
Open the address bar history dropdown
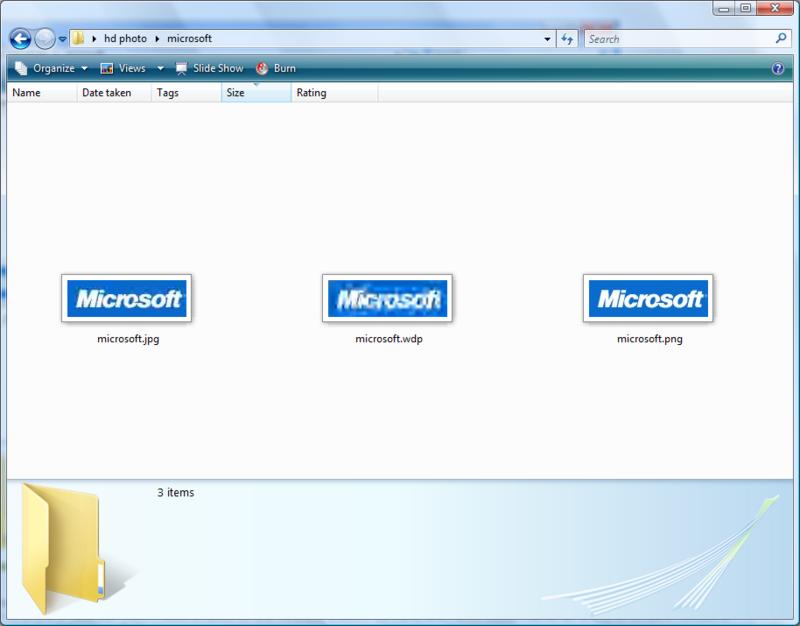pyautogui.click(x=547, y=39)
